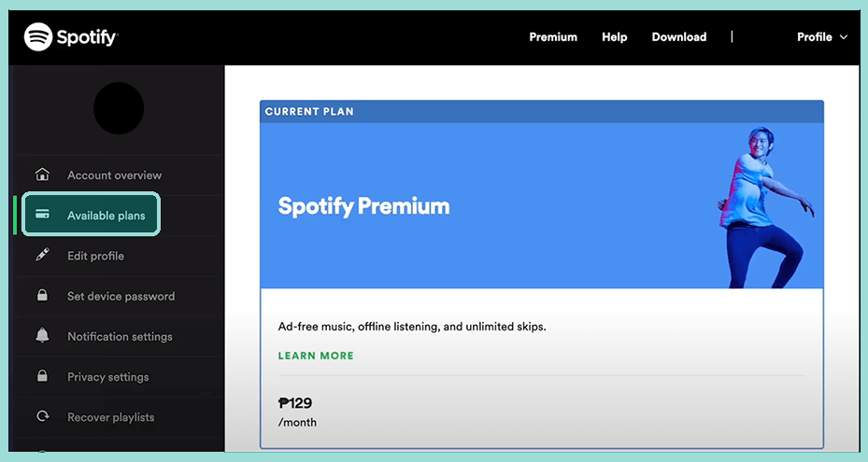The image size is (868, 462).
Task: Open Notification settings text link
Action: pyautogui.click(x=120, y=337)
